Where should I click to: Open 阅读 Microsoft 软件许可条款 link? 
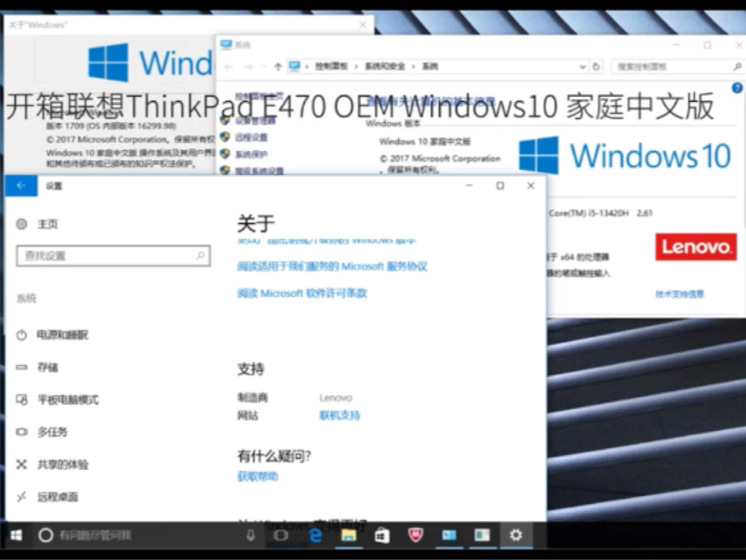(x=302, y=293)
